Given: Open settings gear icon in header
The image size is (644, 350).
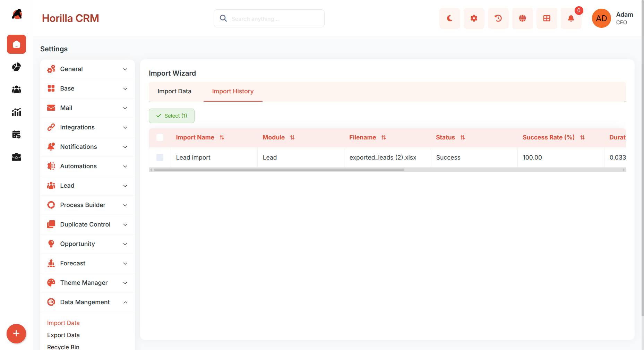Looking at the screenshot, I should click(x=474, y=18).
